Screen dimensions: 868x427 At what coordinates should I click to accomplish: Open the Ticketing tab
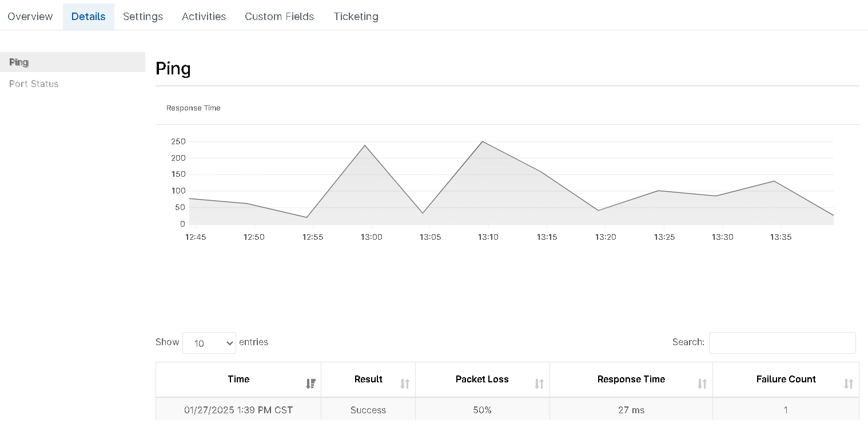356,16
